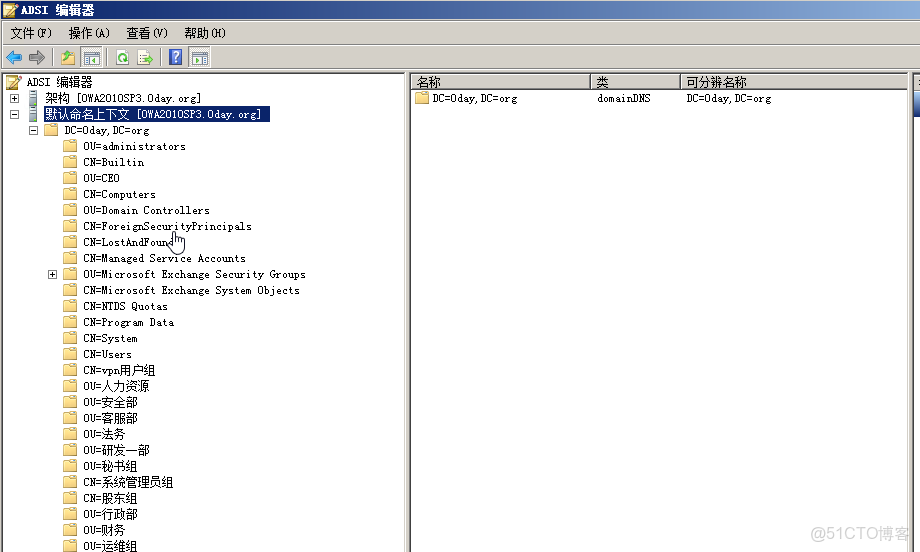Select OU=客服部 in tree
The image size is (920, 552).
(x=110, y=418)
